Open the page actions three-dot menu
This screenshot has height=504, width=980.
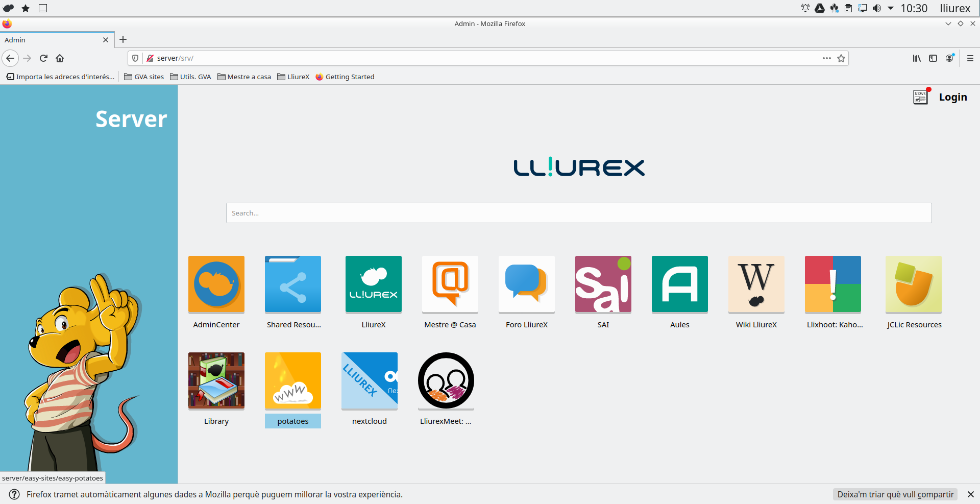[x=827, y=58]
